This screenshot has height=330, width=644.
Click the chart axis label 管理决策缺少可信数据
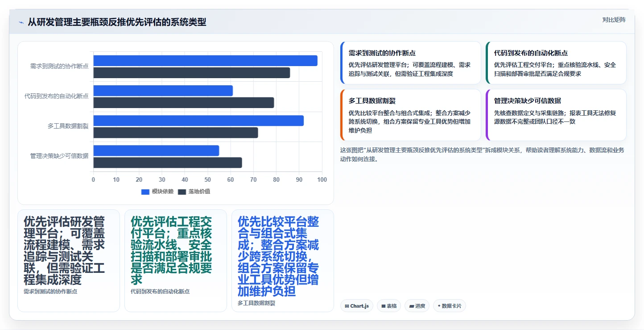pyautogui.click(x=59, y=156)
